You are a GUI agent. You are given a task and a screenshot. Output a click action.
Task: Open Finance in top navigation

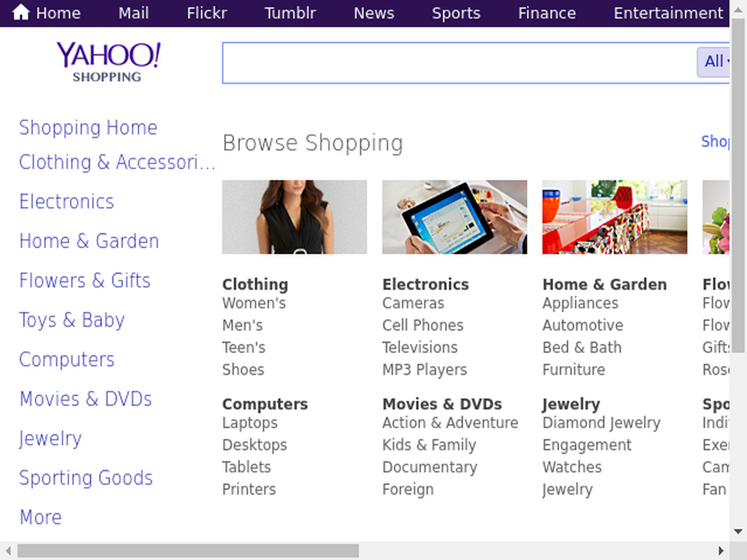pos(547,13)
